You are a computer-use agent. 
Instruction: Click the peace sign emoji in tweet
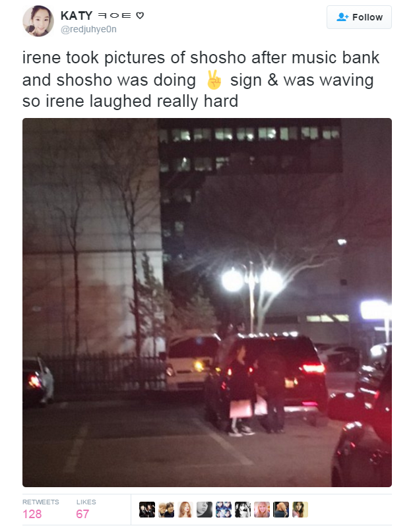[214, 80]
